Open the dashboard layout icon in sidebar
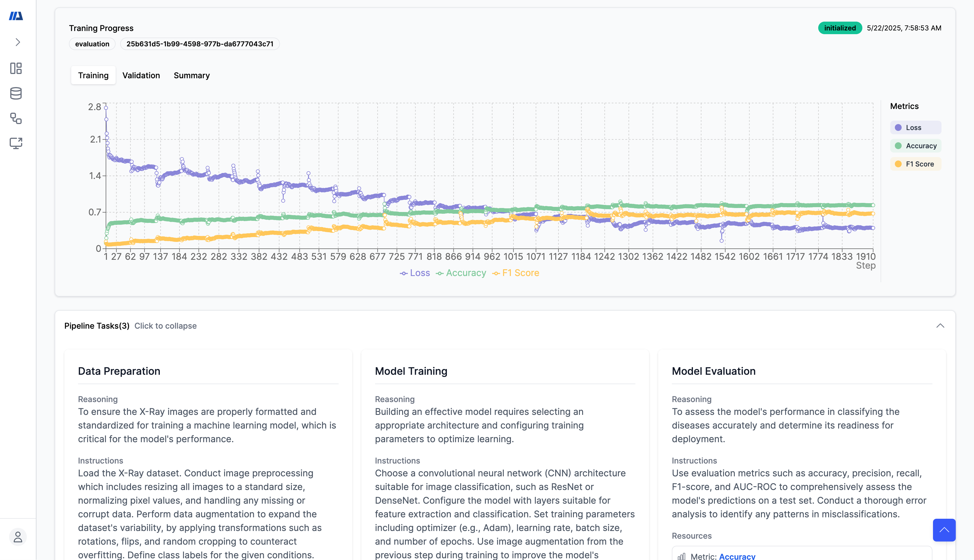Image resolution: width=974 pixels, height=560 pixels. 16,69
